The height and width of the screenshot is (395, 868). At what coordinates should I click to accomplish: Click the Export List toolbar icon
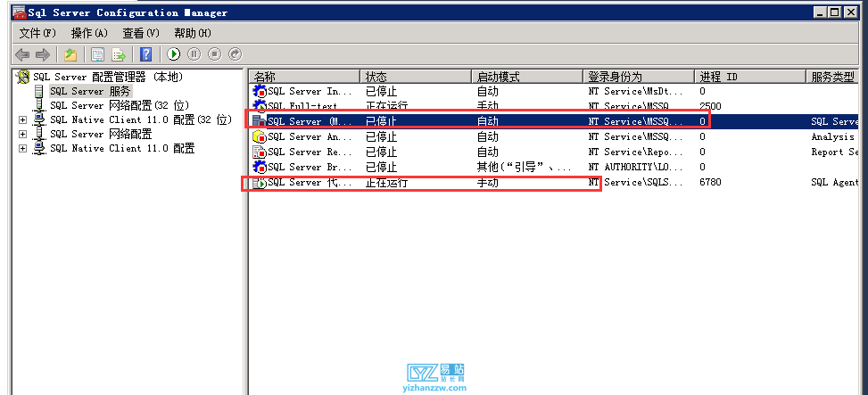click(119, 54)
